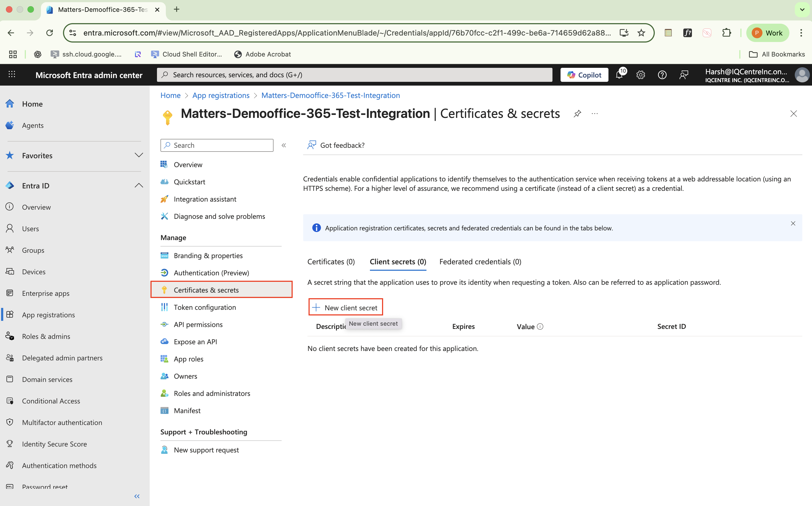Open the notifications bell icon
Viewport: 812px width, 506px height.
click(x=619, y=75)
